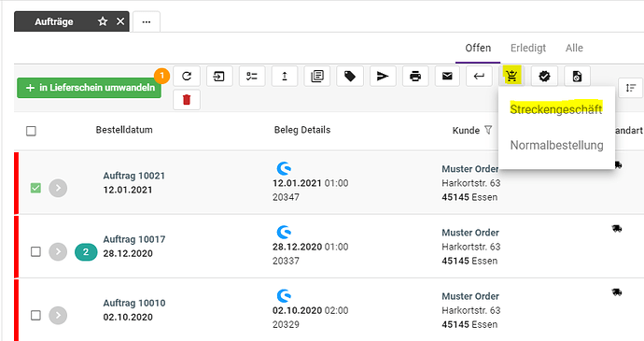Expand row details for Auftrag 10010
Screen dimensions: 644x341
click(x=58, y=315)
